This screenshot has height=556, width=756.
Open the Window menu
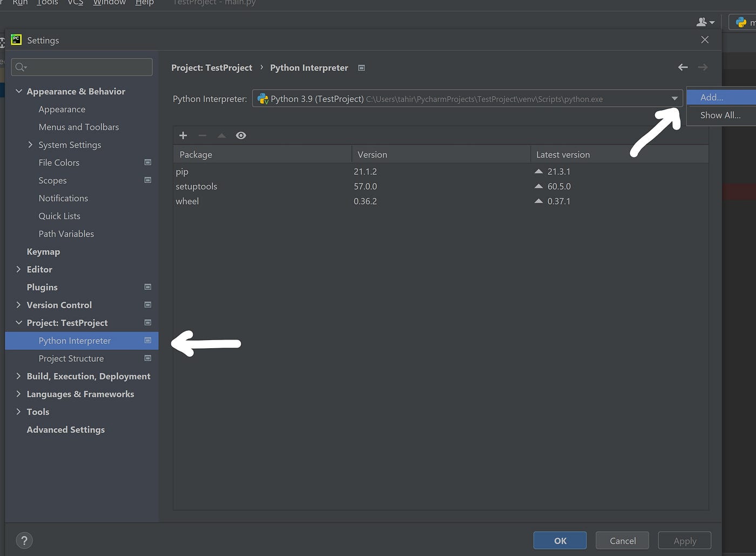click(109, 3)
